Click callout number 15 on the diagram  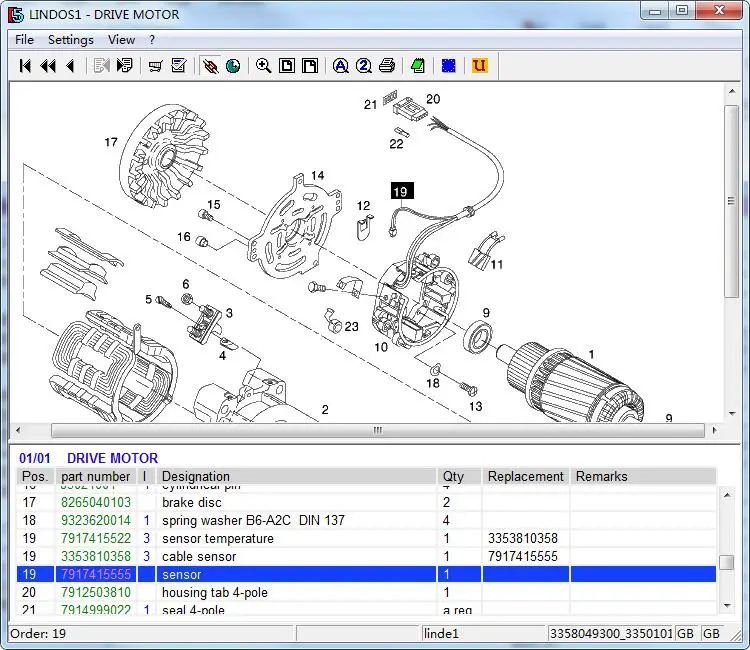[x=214, y=205]
